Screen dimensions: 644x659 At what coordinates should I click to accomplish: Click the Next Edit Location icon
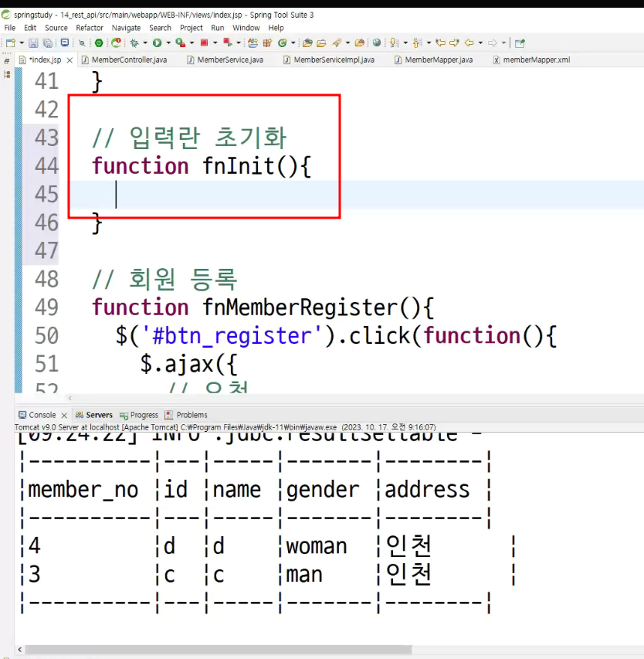tap(454, 42)
